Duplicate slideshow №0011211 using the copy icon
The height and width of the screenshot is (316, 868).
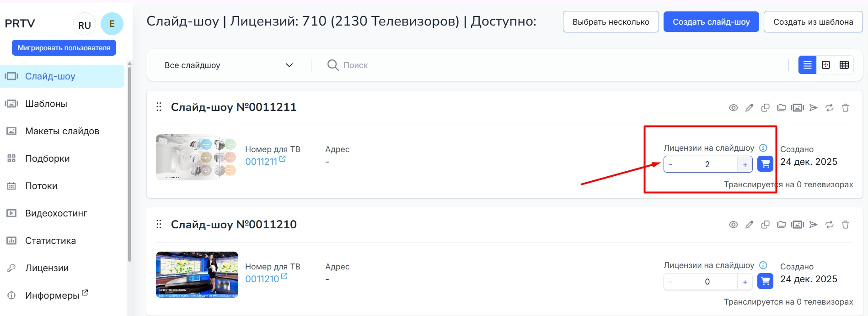point(765,108)
